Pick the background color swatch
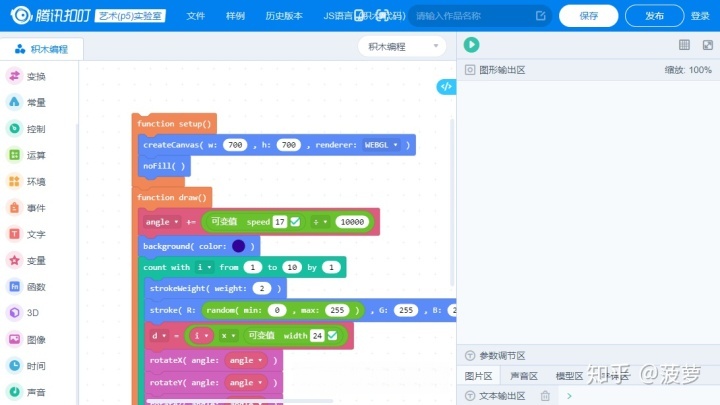 [238, 246]
